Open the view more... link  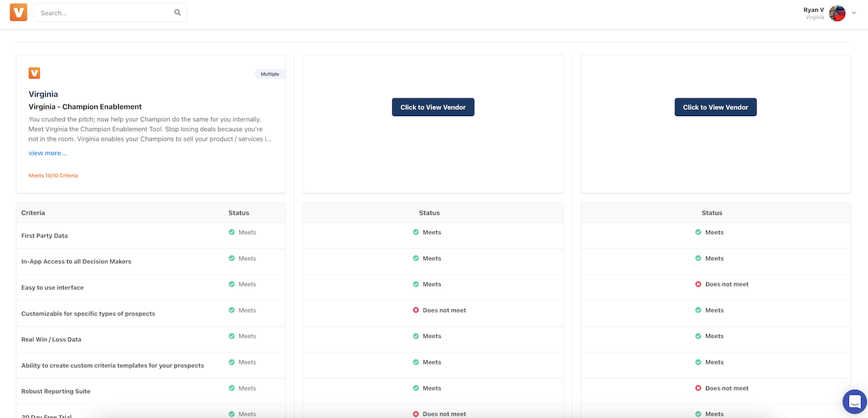click(48, 153)
